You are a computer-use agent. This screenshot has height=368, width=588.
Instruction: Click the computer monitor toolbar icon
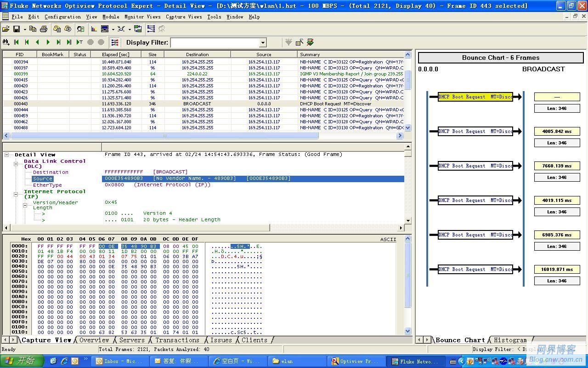click(104, 29)
